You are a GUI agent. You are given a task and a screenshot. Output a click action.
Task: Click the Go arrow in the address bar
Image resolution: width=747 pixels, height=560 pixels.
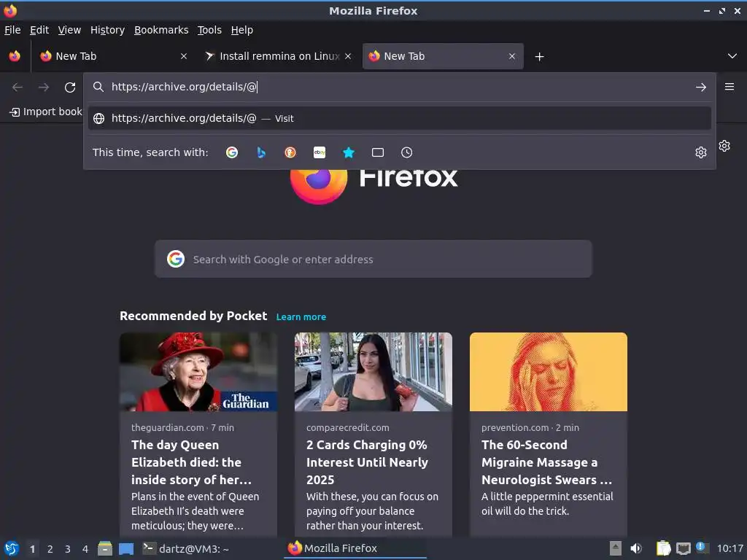(x=701, y=87)
